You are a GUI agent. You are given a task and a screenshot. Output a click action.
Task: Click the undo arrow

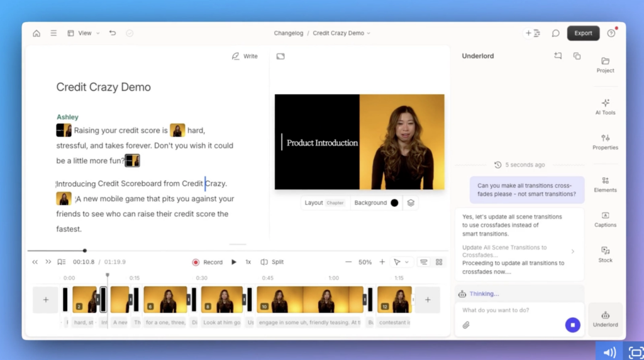click(113, 33)
